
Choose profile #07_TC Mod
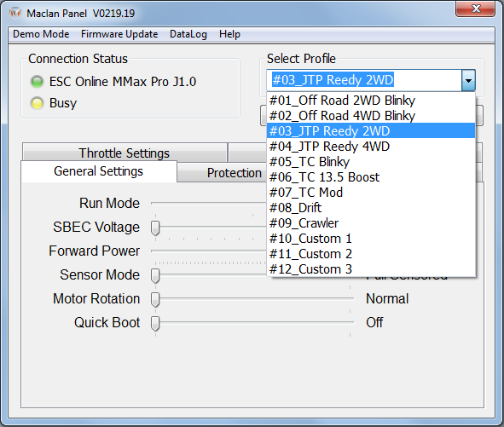pyautogui.click(x=371, y=193)
